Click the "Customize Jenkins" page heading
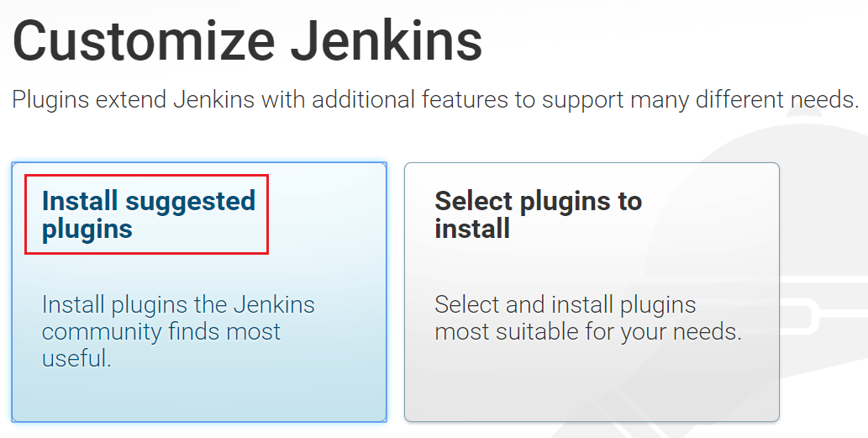The height and width of the screenshot is (438, 868). pos(247,42)
